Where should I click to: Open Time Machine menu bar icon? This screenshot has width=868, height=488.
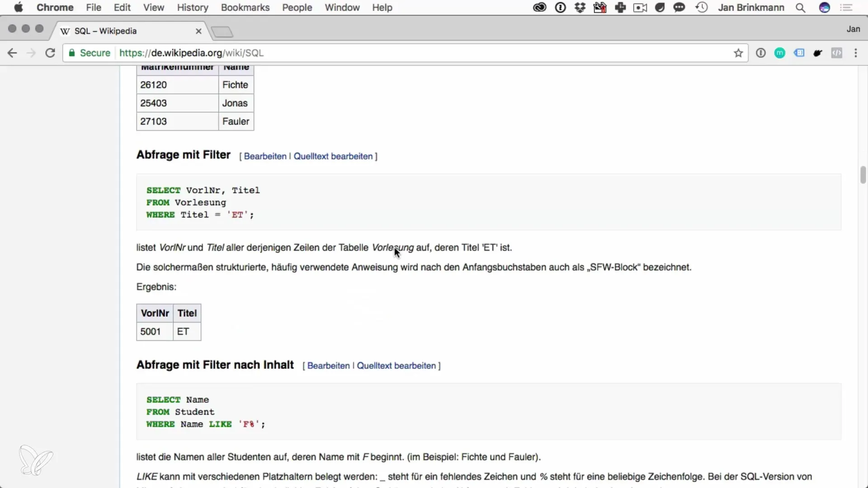701,8
